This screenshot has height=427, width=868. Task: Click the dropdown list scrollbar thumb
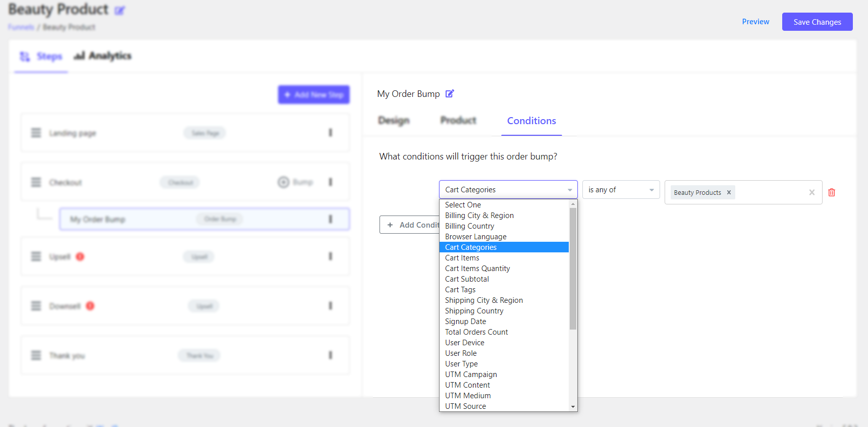573,269
